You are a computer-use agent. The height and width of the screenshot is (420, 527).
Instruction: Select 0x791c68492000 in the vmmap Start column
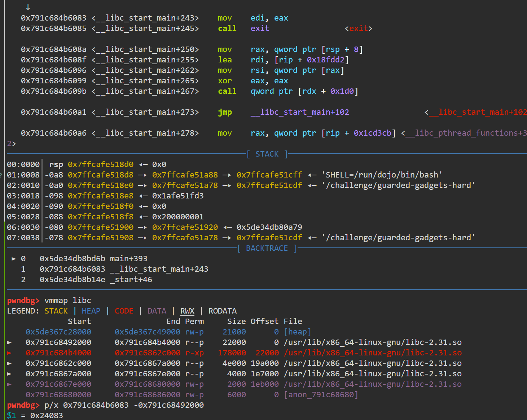58,342
